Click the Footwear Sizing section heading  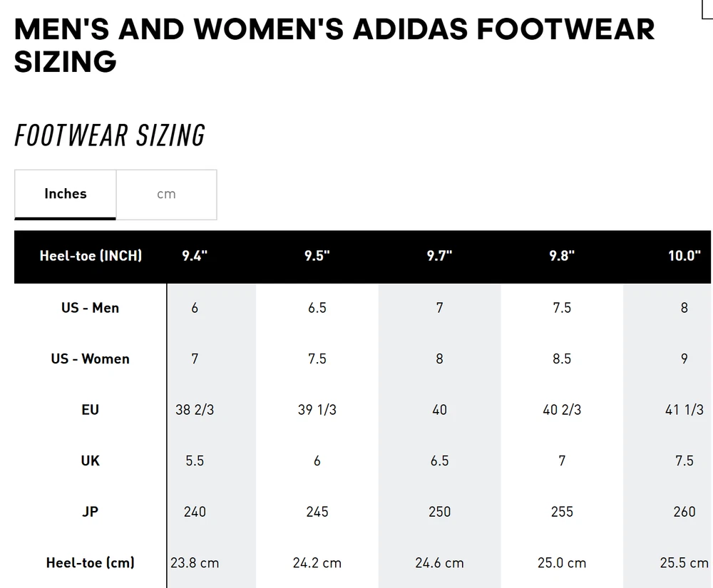tap(110, 135)
